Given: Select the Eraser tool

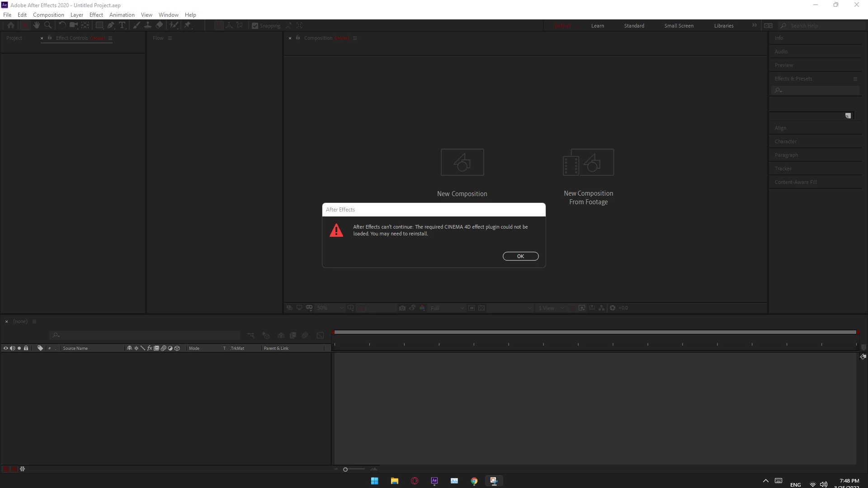Looking at the screenshot, I should tap(160, 25).
